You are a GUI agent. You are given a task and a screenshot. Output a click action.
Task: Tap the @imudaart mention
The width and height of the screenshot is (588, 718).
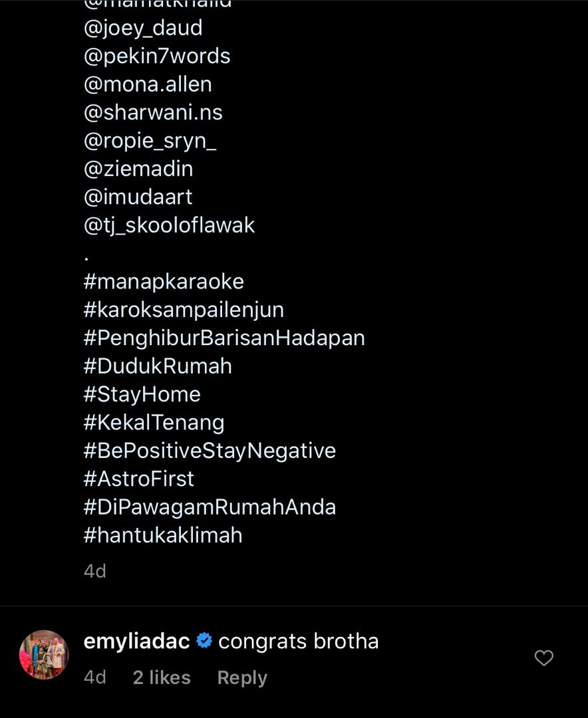pyautogui.click(x=138, y=197)
